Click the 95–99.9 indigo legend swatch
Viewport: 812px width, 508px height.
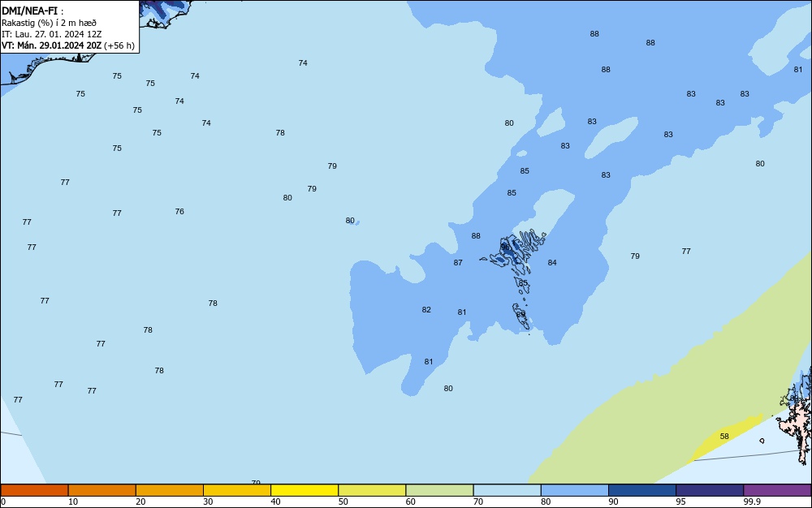710,490
